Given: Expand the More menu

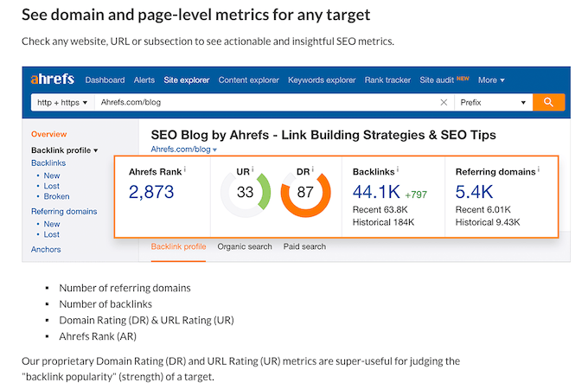Looking at the screenshot, I should pos(491,80).
